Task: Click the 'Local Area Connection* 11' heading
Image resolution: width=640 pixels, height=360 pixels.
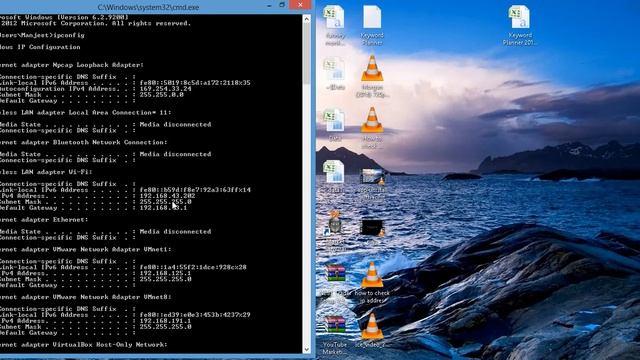Action: [86, 113]
